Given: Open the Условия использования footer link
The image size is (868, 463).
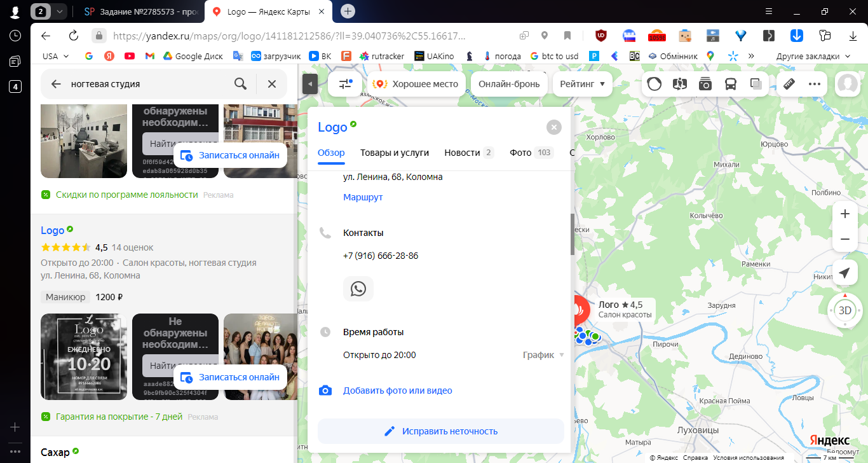Looking at the screenshot, I should click(749, 457).
